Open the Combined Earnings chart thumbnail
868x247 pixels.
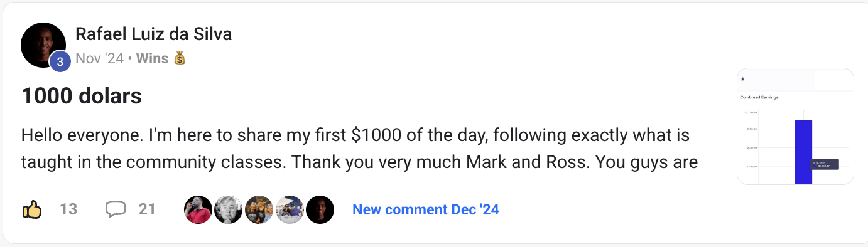[x=795, y=126]
